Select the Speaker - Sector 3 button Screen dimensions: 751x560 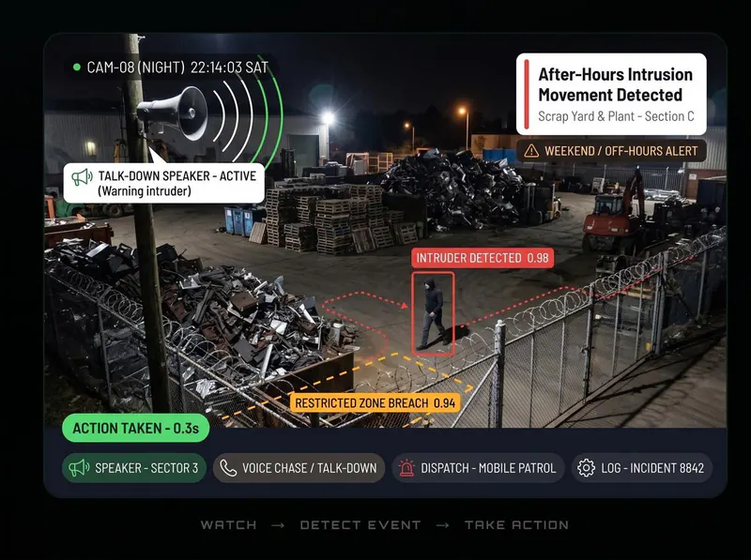click(x=134, y=468)
